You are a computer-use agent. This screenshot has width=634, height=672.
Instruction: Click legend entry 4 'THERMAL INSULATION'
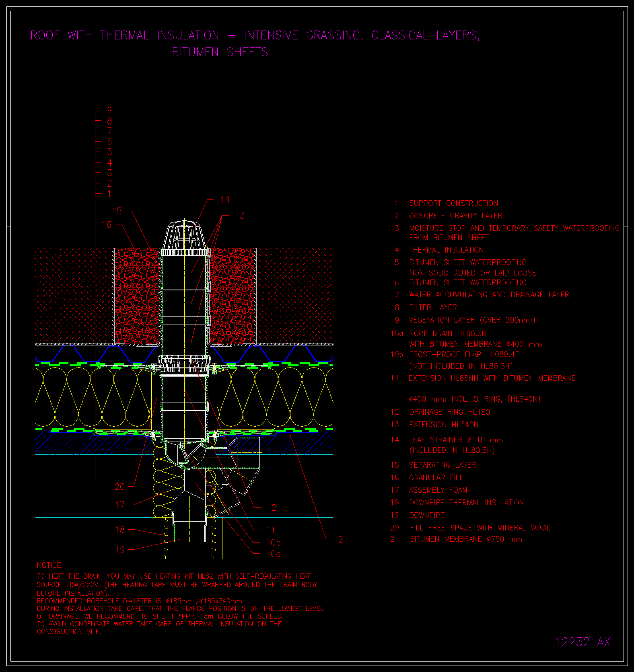(447, 250)
